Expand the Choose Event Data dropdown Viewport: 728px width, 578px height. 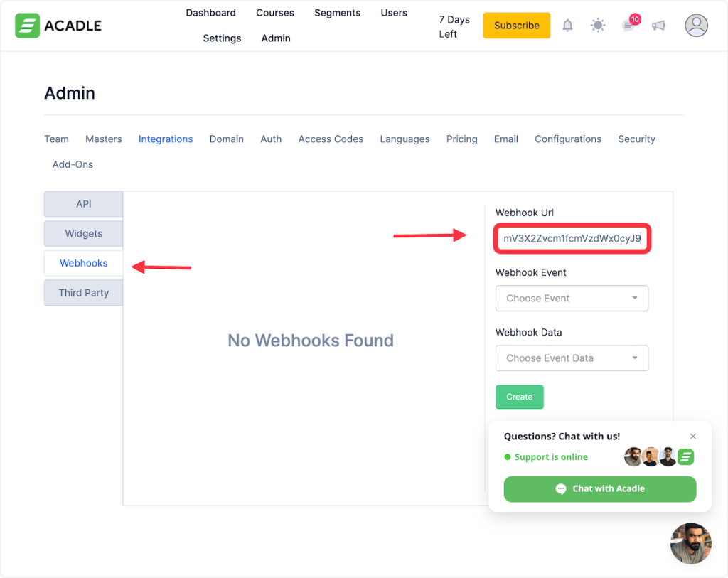point(572,358)
